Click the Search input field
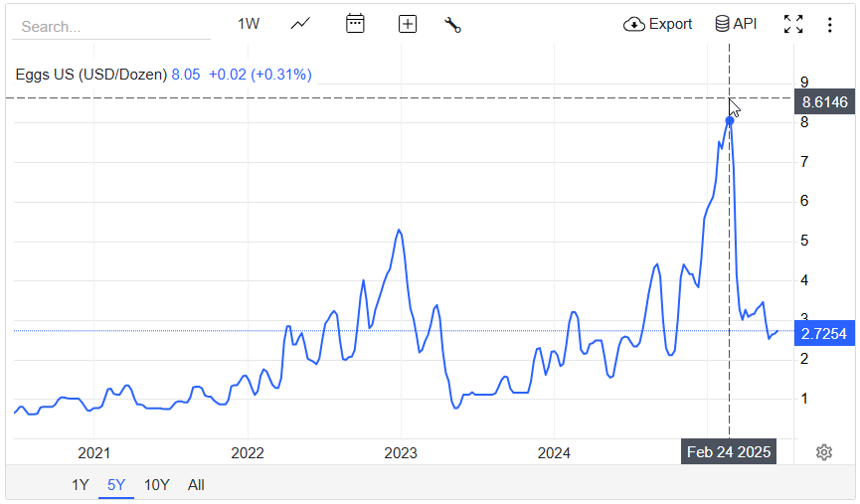Viewport: 860px width, 504px height. click(112, 26)
